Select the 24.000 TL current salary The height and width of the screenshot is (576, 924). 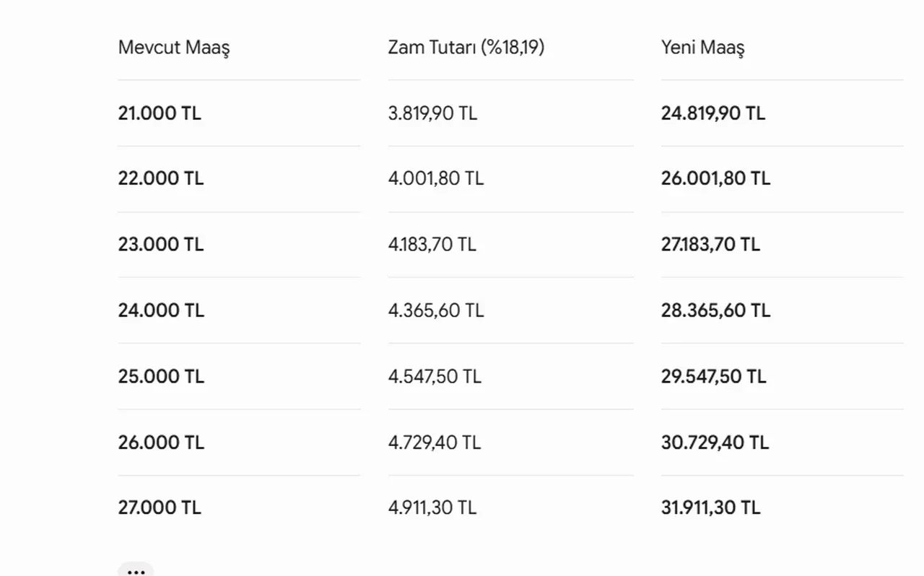tap(161, 310)
